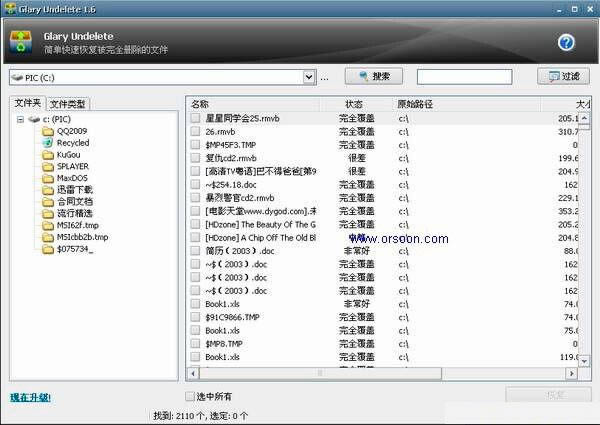Tick the checkbox for 暴烈警官cd2.rmvb

point(196,198)
